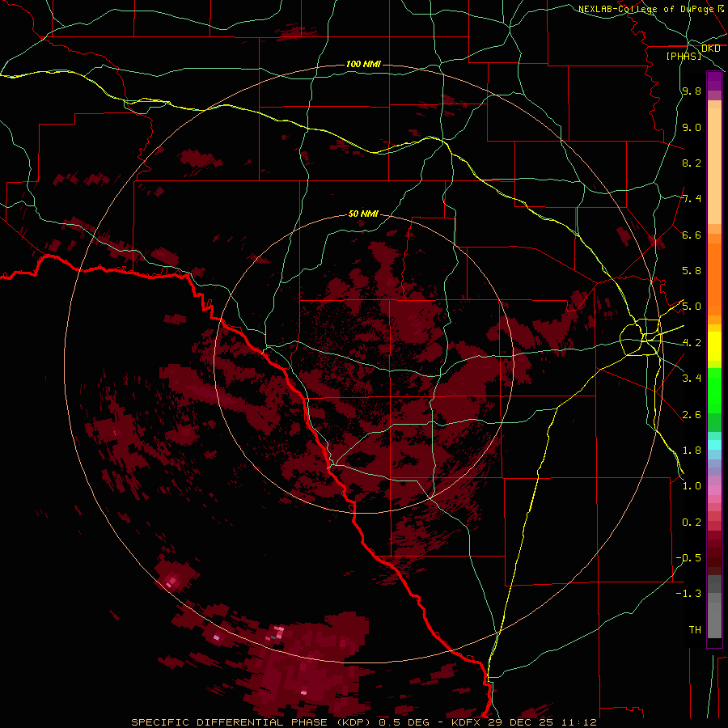This screenshot has height=728, width=728.
Task: Click the 29 DEC 25 date text
Action: tap(521, 722)
